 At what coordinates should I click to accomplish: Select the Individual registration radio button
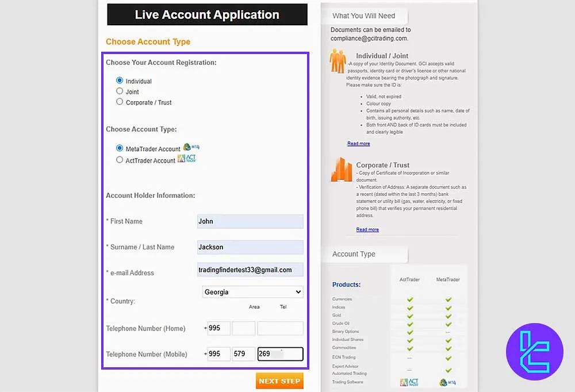[120, 80]
